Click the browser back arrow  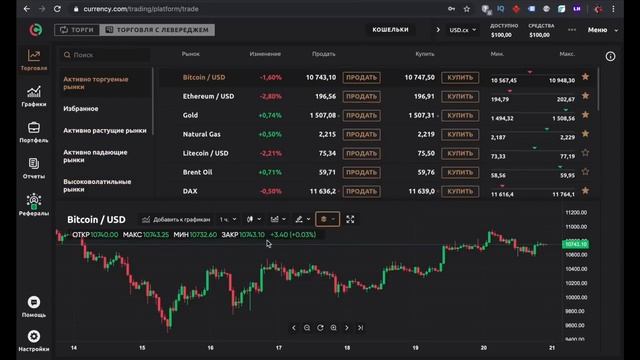(27, 9)
